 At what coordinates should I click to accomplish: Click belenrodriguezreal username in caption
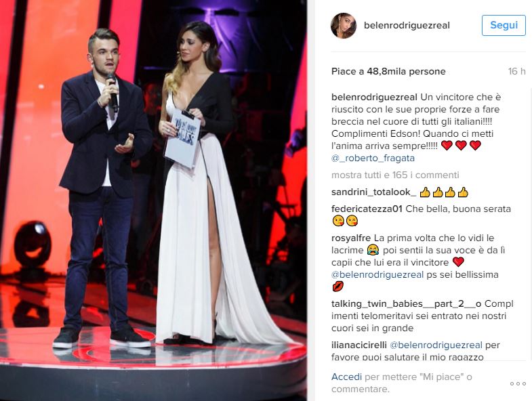click(x=374, y=98)
